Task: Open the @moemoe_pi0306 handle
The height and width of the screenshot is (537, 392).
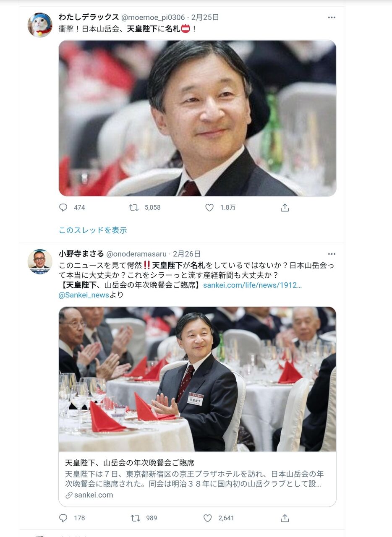Action: [x=153, y=18]
